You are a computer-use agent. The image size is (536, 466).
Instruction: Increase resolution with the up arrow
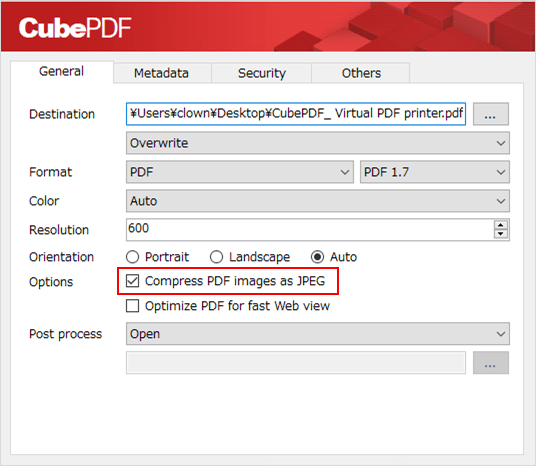pos(501,225)
